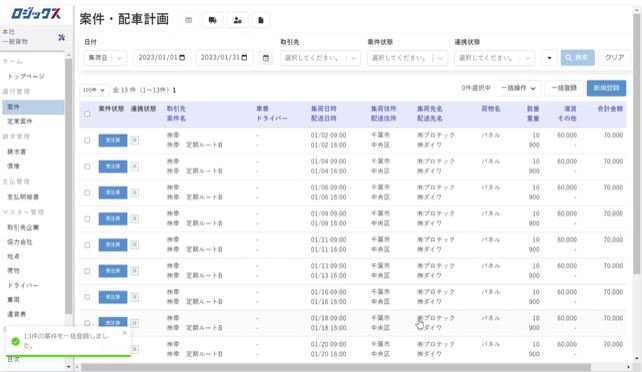The height and width of the screenshot is (372, 642).
Task: Click the main page vertical scrollbar
Action: pos(637,143)
